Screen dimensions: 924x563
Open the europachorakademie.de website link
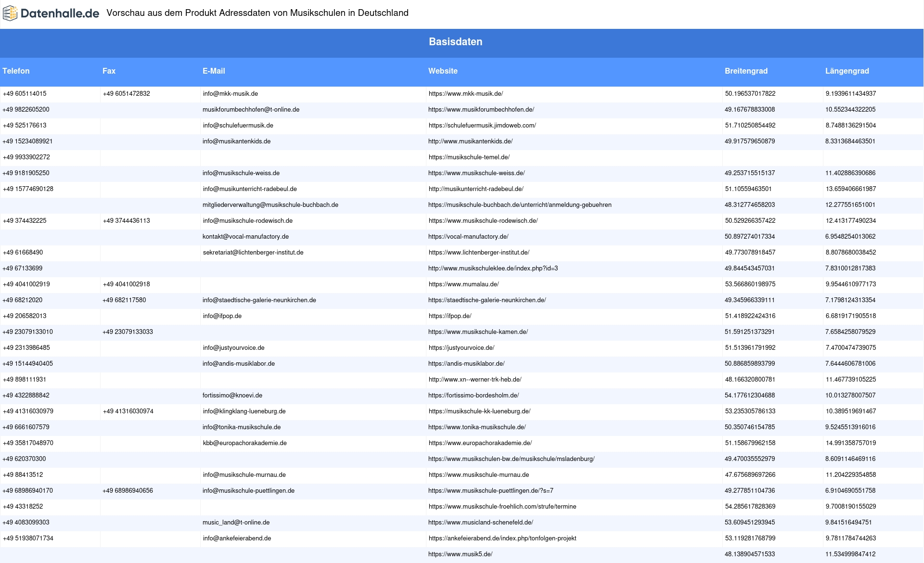tap(480, 443)
